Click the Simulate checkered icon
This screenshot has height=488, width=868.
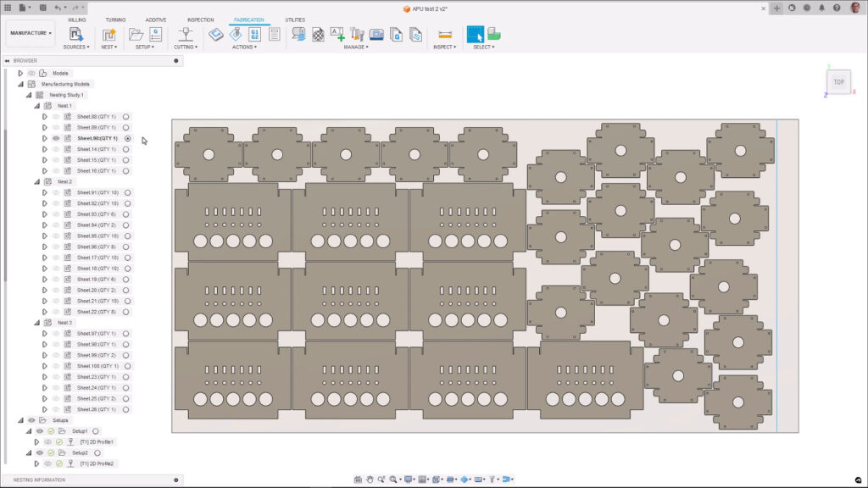pos(318,35)
